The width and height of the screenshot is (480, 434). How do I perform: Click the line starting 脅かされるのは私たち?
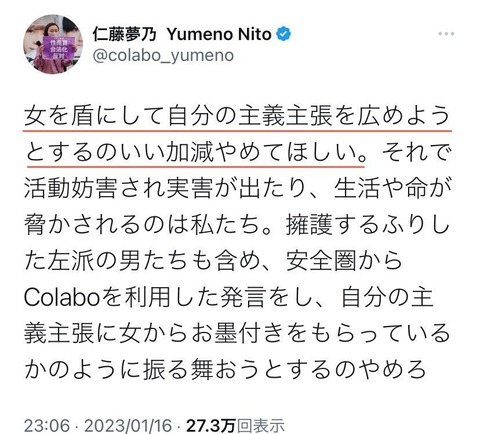click(237, 225)
